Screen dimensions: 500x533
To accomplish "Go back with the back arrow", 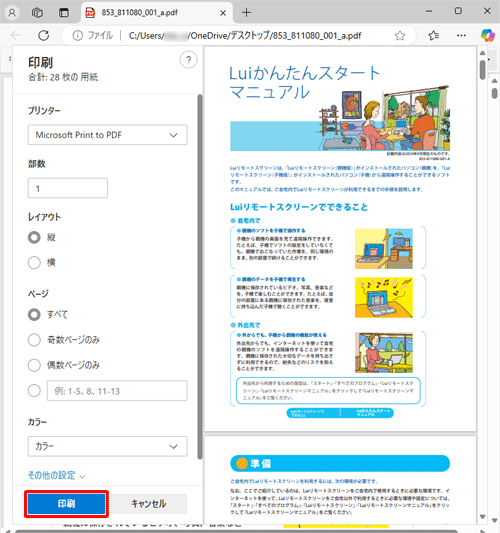I will click(x=16, y=35).
